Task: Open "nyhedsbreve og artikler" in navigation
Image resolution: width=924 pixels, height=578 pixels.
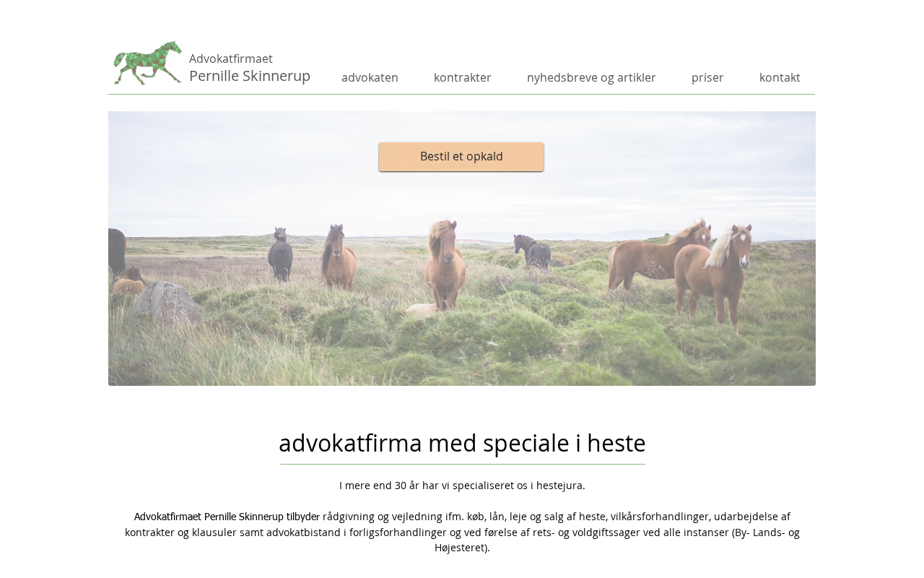Action: point(591,77)
